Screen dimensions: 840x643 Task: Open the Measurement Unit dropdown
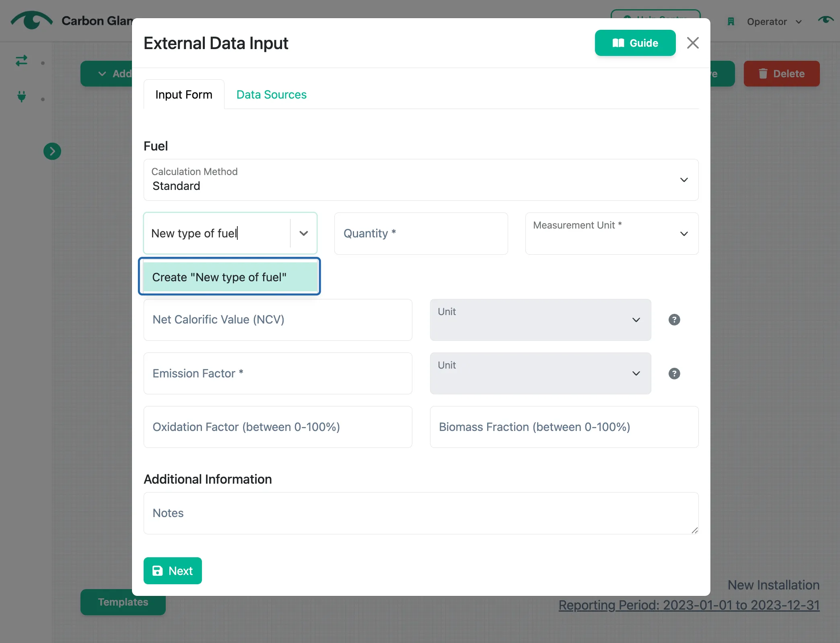click(611, 233)
